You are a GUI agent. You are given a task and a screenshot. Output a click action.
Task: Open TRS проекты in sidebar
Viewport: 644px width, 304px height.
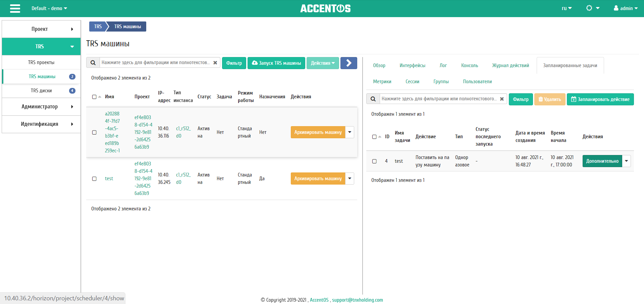tap(41, 62)
